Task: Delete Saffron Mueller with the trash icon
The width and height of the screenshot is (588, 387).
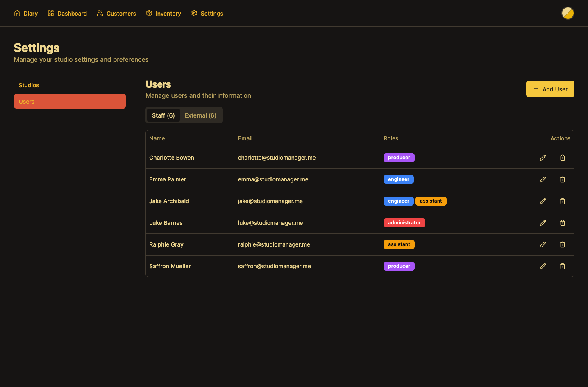Action: coord(562,266)
